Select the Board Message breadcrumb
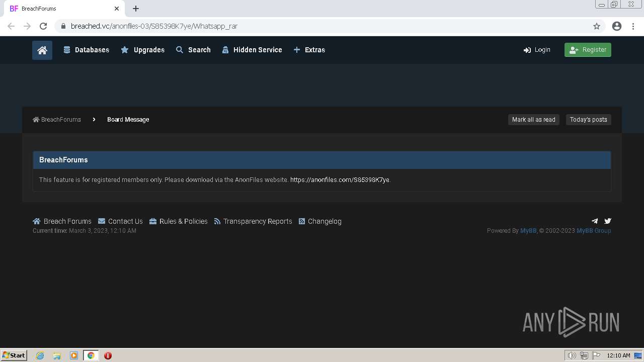Viewport: 644px width, 362px height. [128, 120]
